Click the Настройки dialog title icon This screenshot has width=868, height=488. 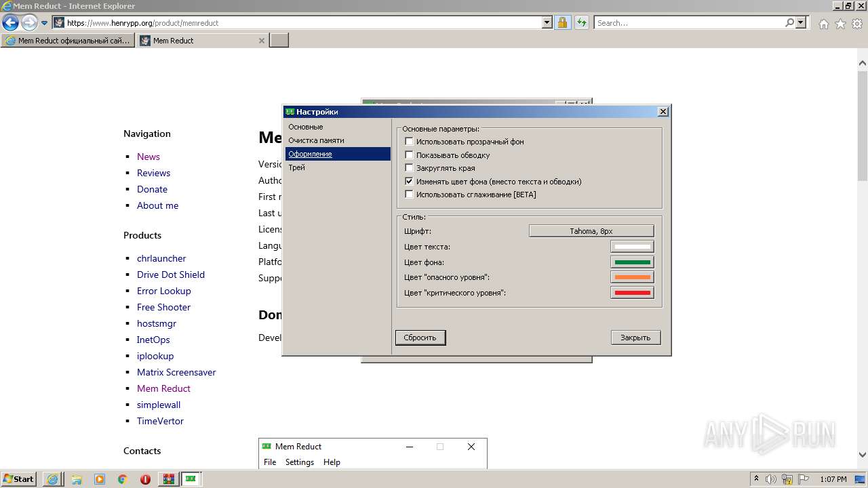tap(290, 112)
